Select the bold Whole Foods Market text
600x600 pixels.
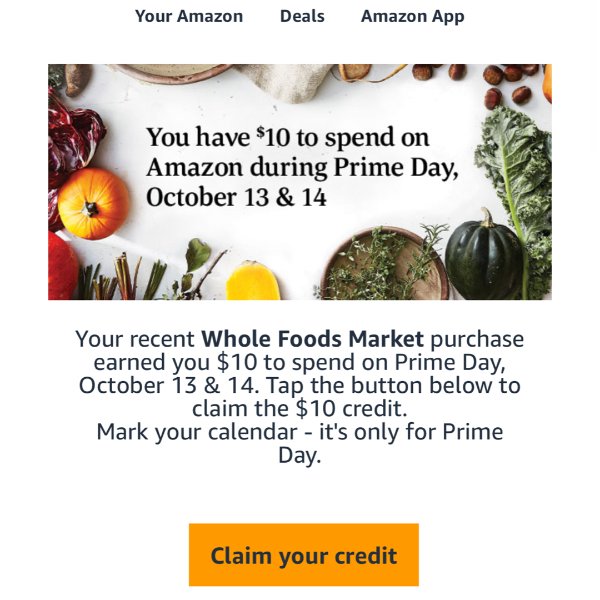312,339
